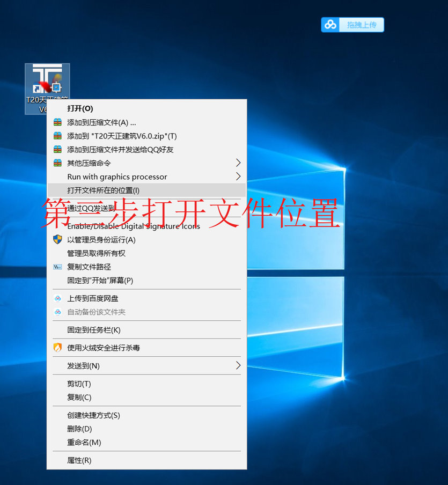448x485 pixels.
Task: Click Baidu icon beside 自动备份该文件夹
Action: [57, 312]
